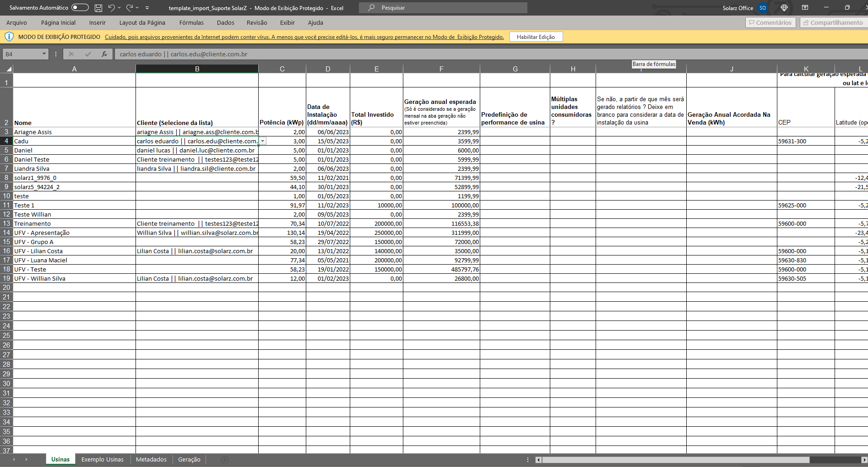Click the Habilitar Edição button
The width and height of the screenshot is (868, 467).
[536, 37]
